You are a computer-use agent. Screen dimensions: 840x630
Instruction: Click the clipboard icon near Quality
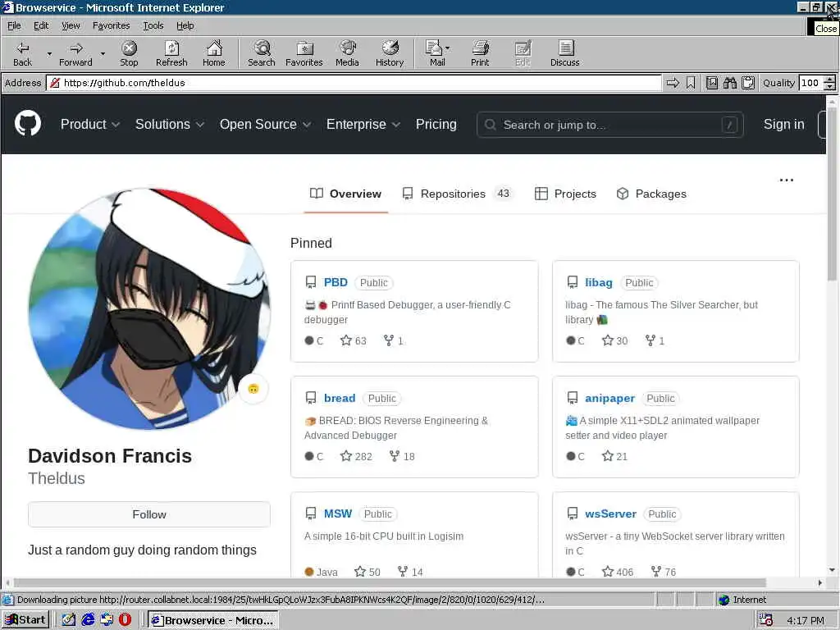coord(748,83)
